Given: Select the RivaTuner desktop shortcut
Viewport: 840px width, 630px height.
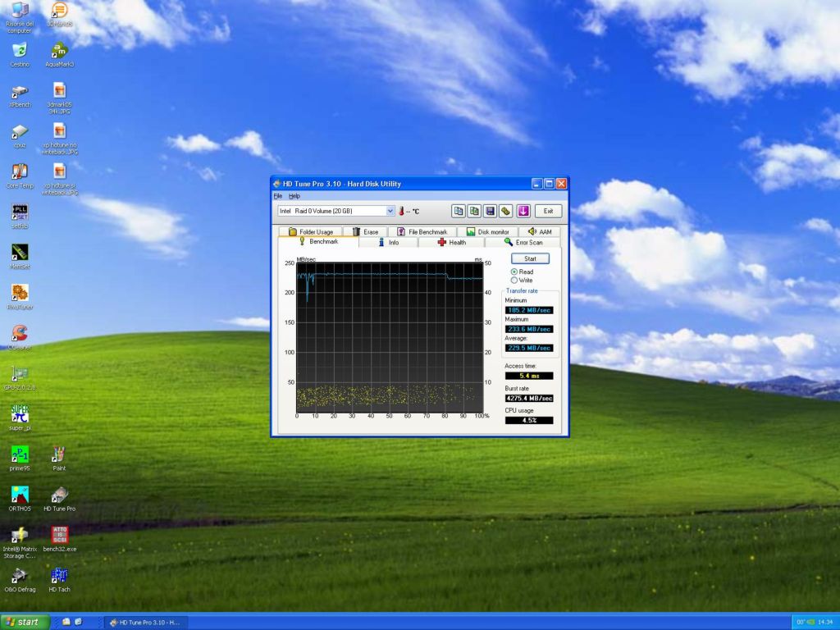Looking at the screenshot, I should coord(20,297).
